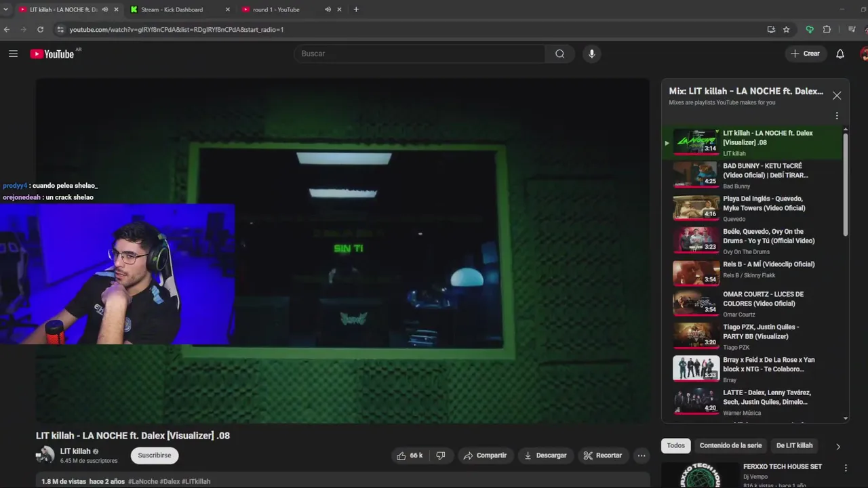Open the Crear upload menu

(x=805, y=54)
